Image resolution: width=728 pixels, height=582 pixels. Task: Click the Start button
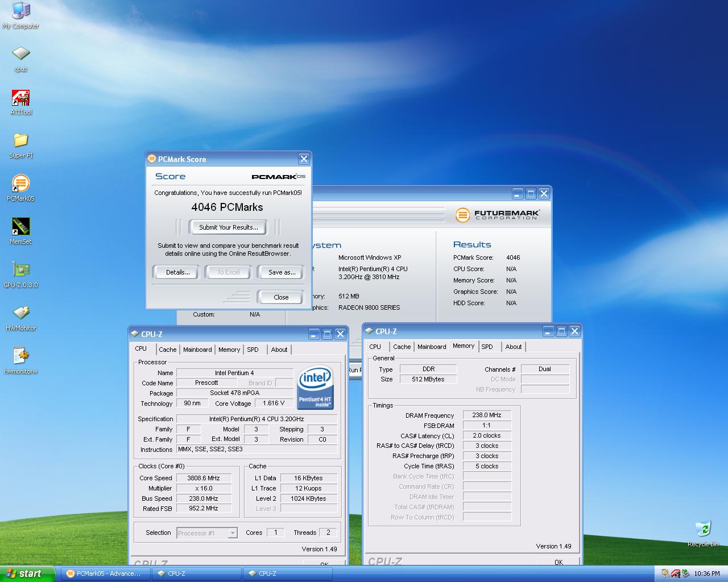(x=27, y=573)
